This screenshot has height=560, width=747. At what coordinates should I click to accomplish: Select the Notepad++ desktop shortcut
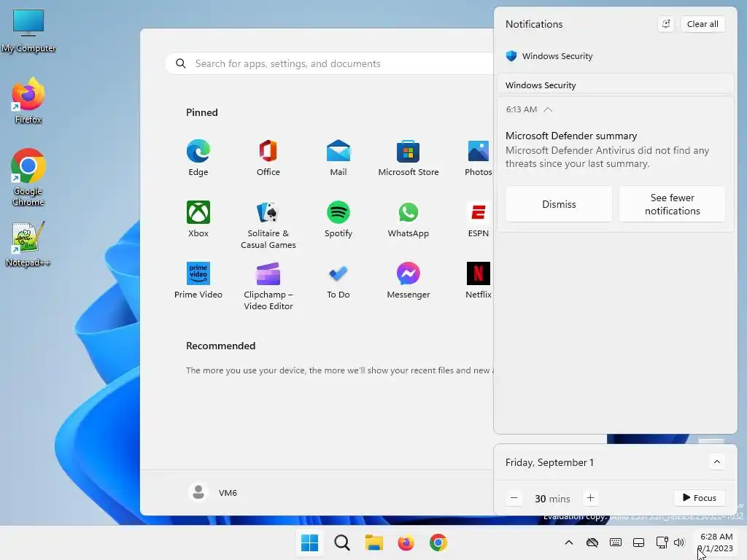(x=28, y=244)
